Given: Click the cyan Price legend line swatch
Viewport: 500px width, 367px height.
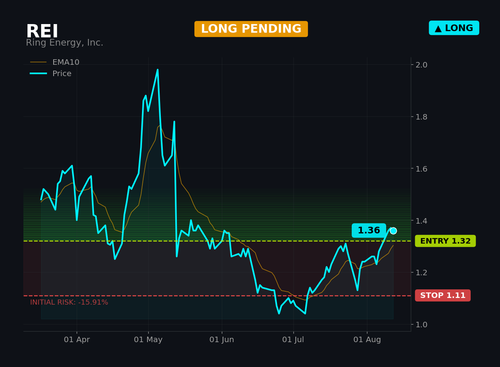Looking at the screenshot, I should 38,73.
